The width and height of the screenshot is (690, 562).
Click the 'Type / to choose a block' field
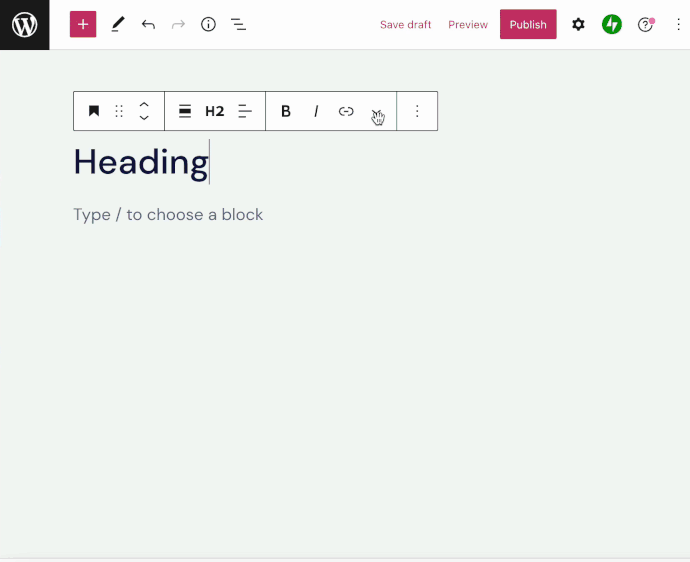168,215
